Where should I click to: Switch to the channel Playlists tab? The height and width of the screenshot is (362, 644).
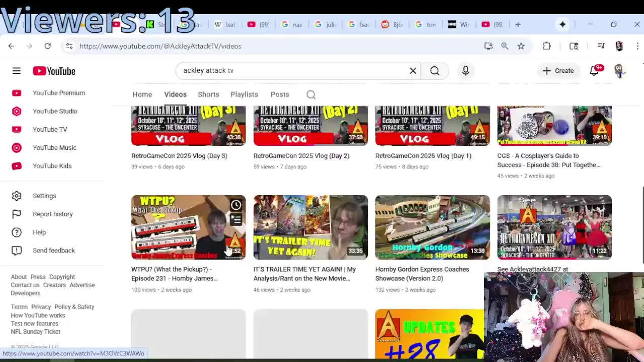coord(244,95)
